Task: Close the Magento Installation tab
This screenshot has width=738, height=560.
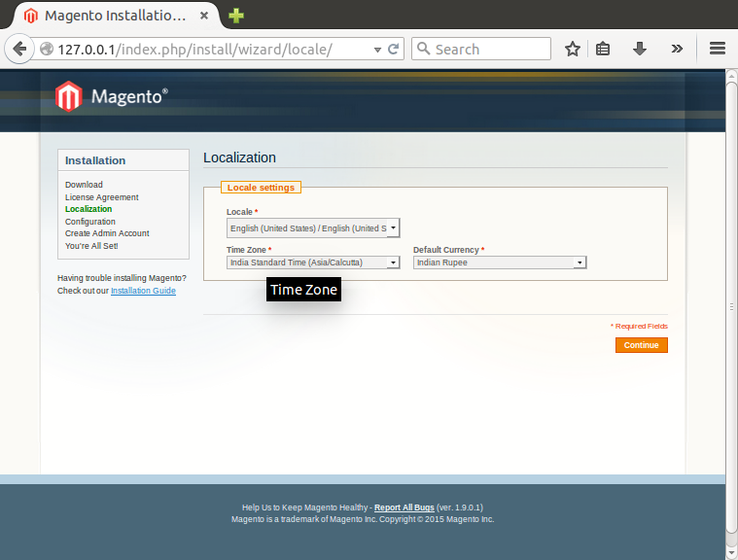Action: coord(204,16)
